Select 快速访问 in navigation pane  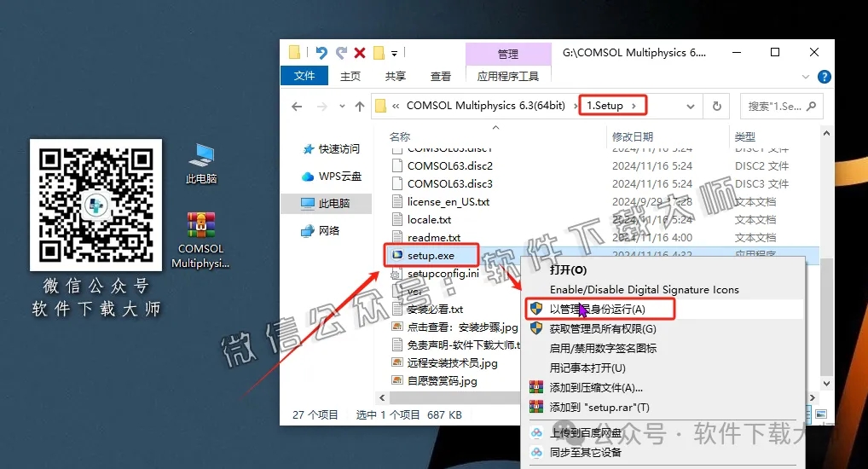[x=331, y=149]
